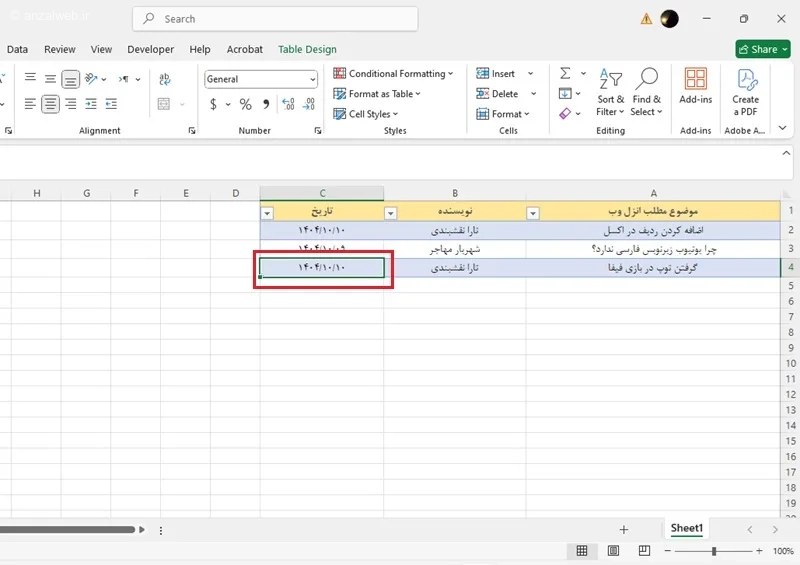Click the user account avatar
The height and width of the screenshot is (565, 800).
(669, 19)
